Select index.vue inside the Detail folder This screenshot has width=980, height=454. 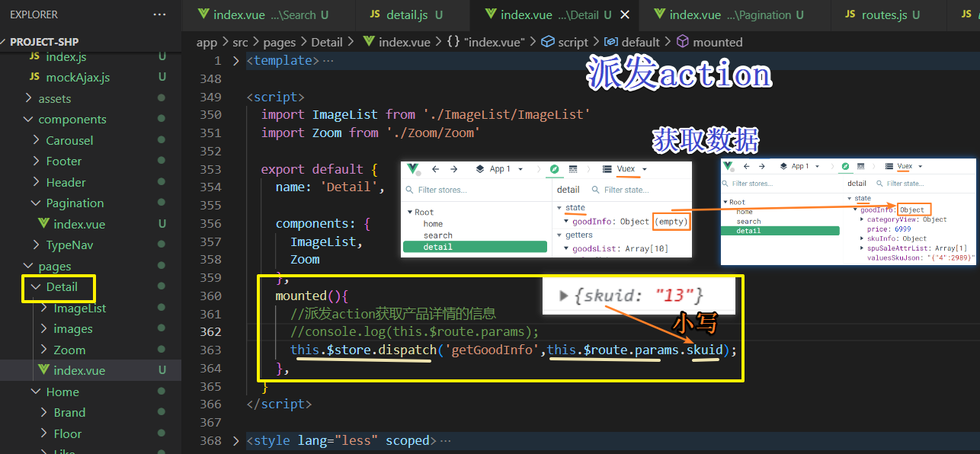pos(79,371)
